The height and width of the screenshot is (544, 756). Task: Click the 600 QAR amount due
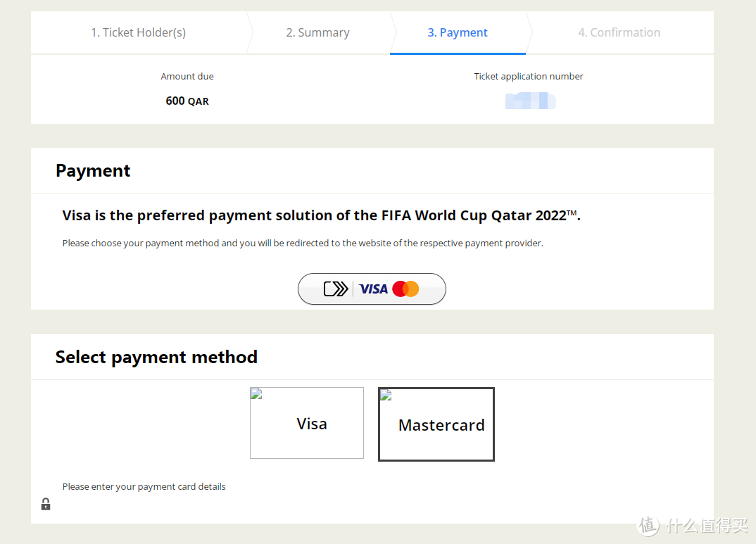[x=187, y=101]
